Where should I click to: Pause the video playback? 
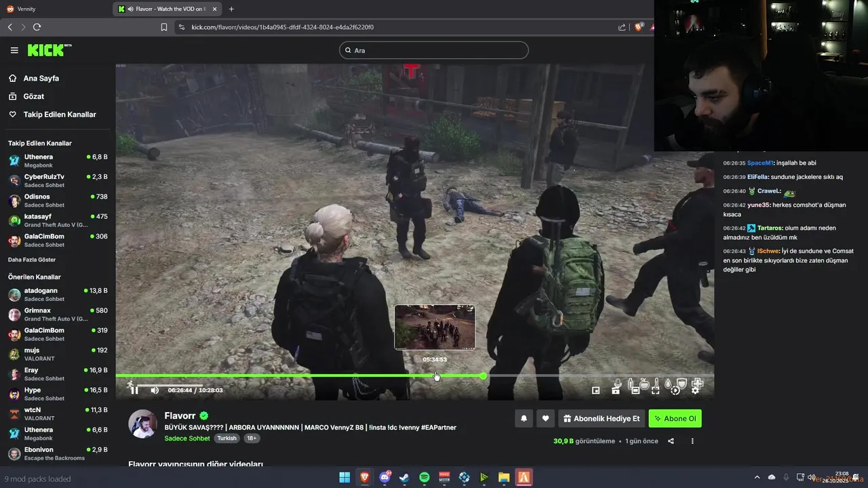click(135, 390)
